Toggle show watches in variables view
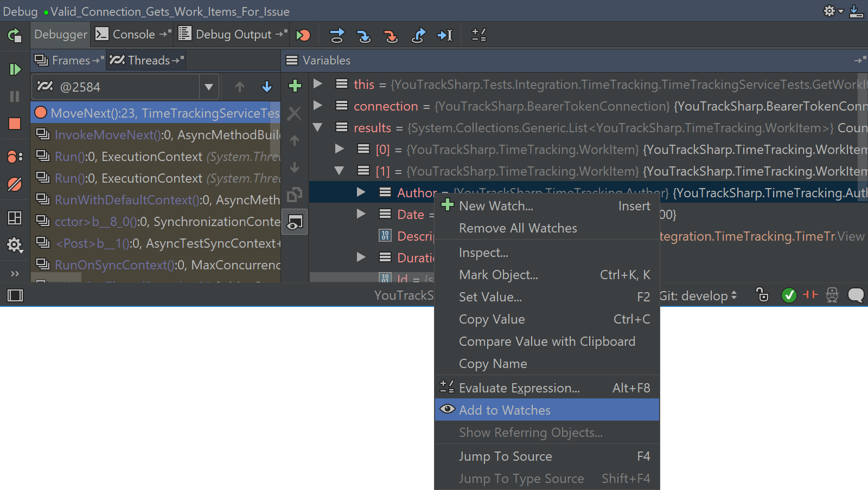This screenshot has width=868, height=490. (295, 222)
